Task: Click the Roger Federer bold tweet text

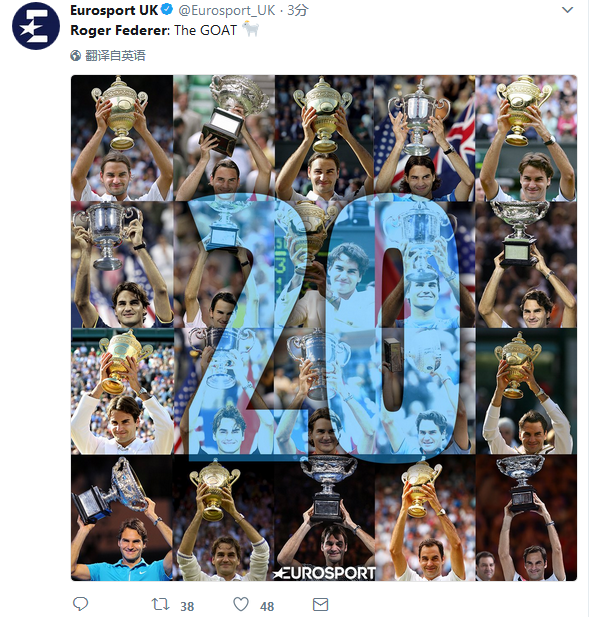Action: coord(120,30)
